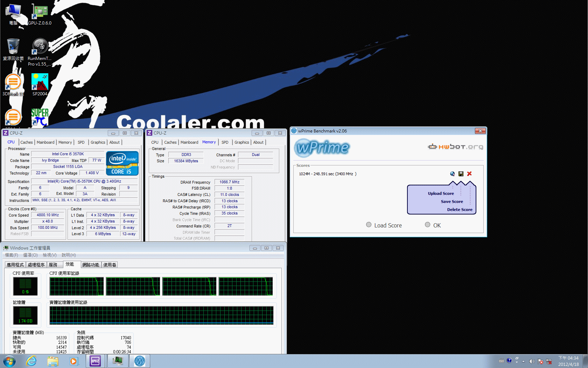
Task: Open the network status tray icon
Action: click(x=549, y=361)
